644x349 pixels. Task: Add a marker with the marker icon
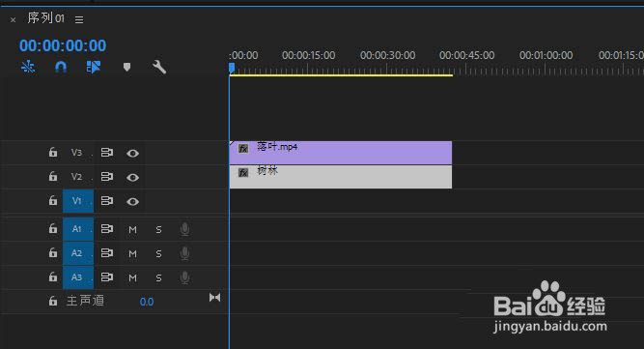point(126,67)
